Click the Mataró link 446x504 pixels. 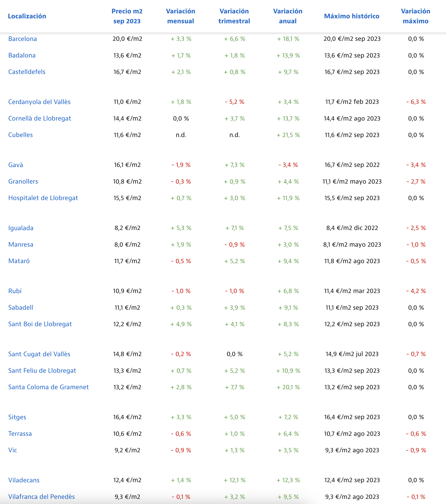coord(19,261)
